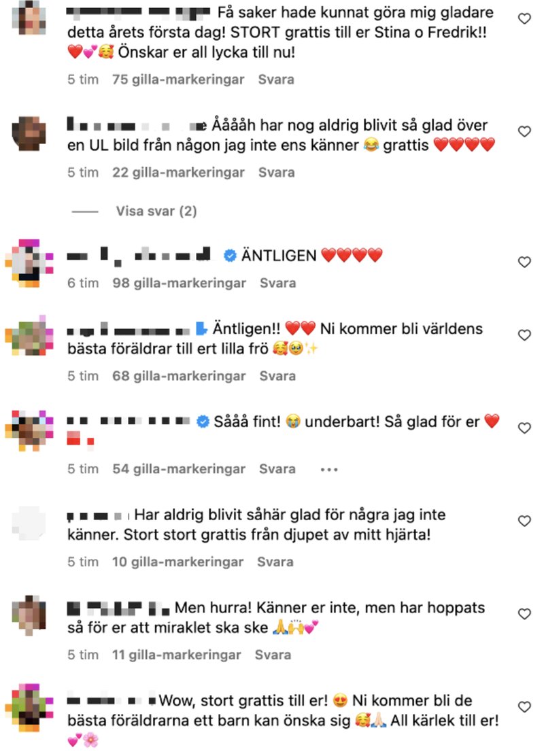
Task: Heart the "Men hurra! Känner er inte" comment
Action: coord(524,614)
